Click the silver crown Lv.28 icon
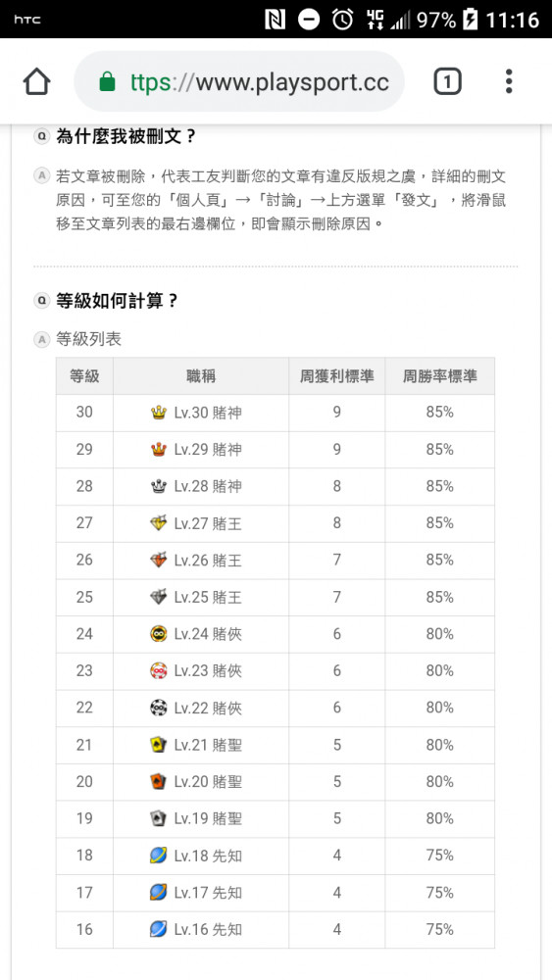552x980 pixels. point(159,486)
